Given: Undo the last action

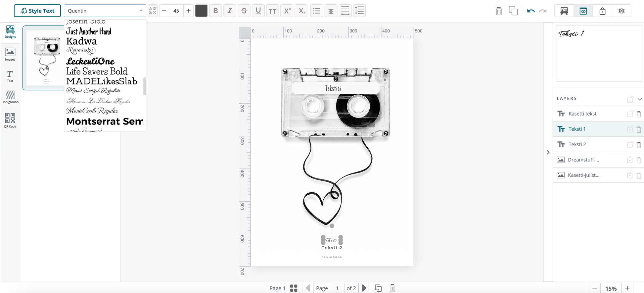Looking at the screenshot, I should point(531,11).
